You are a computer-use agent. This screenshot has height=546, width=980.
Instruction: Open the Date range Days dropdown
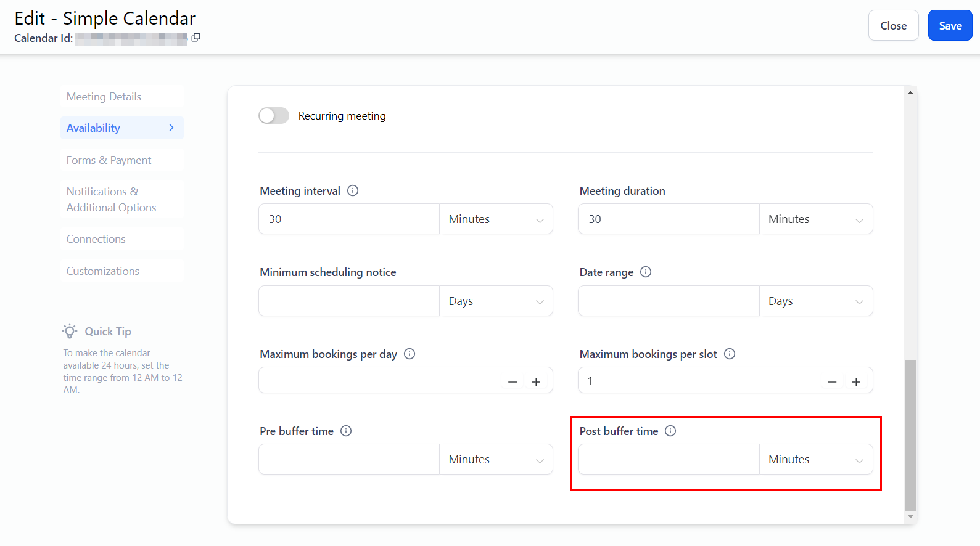click(816, 301)
